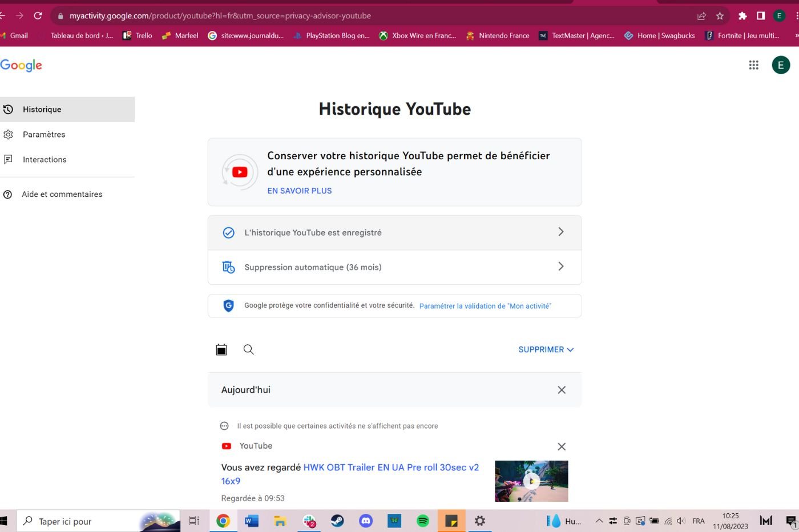Open the HWK OBT Trailer video link
The width and height of the screenshot is (799, 532).
[x=350, y=474]
